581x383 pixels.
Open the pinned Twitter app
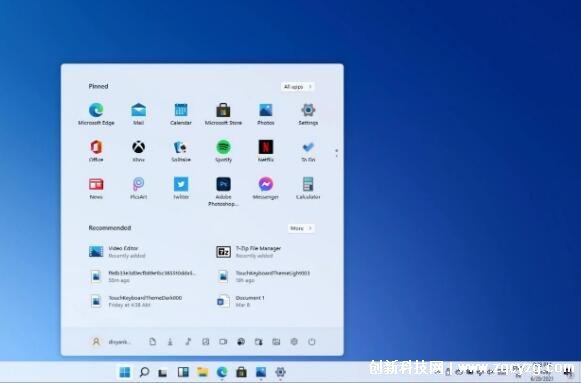(x=181, y=188)
